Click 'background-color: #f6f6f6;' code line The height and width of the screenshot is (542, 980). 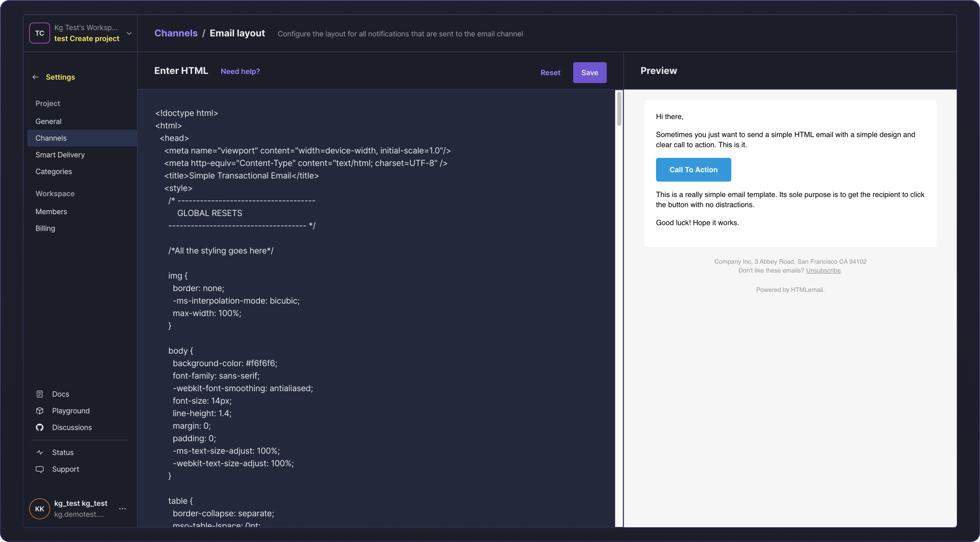225,363
